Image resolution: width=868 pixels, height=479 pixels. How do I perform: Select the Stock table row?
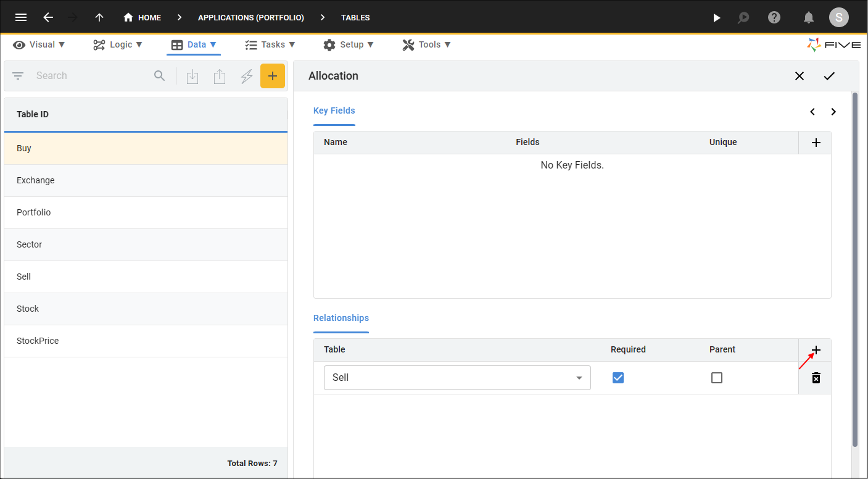(x=146, y=309)
